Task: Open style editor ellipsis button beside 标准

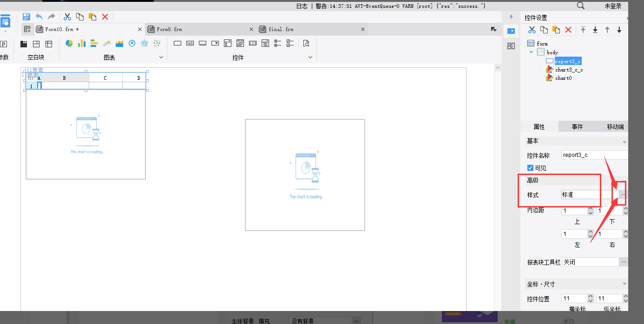Action: pyautogui.click(x=623, y=194)
